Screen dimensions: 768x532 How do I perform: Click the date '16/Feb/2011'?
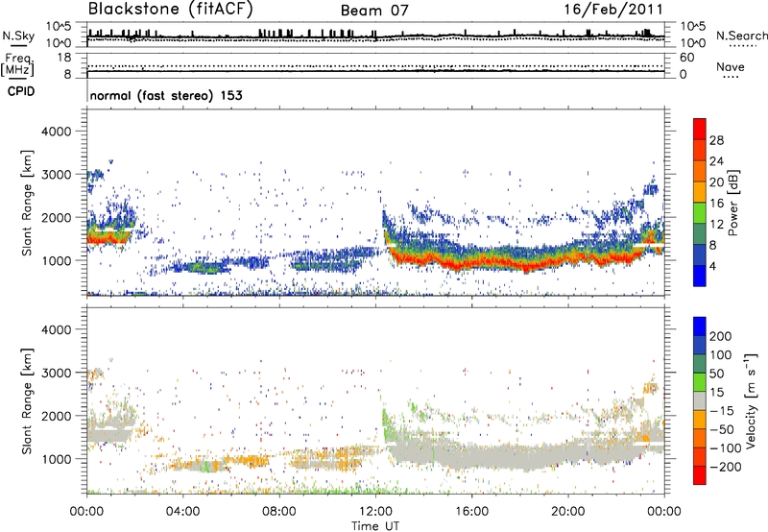pos(613,10)
